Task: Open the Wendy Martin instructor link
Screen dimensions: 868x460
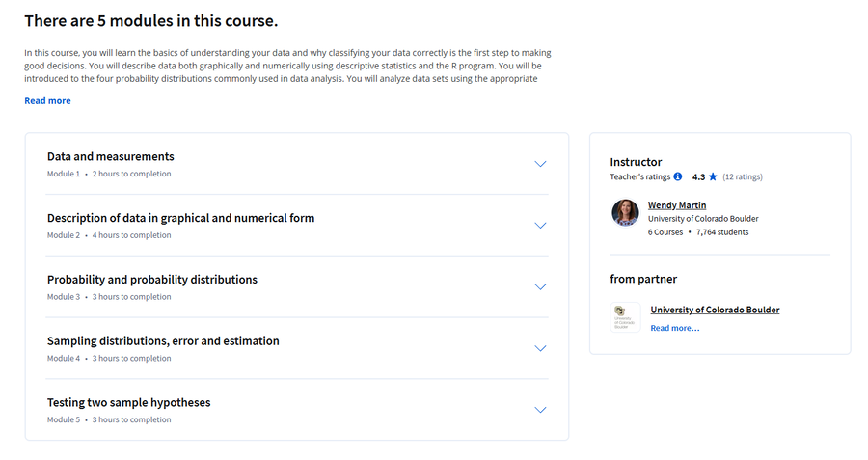Action: (677, 205)
